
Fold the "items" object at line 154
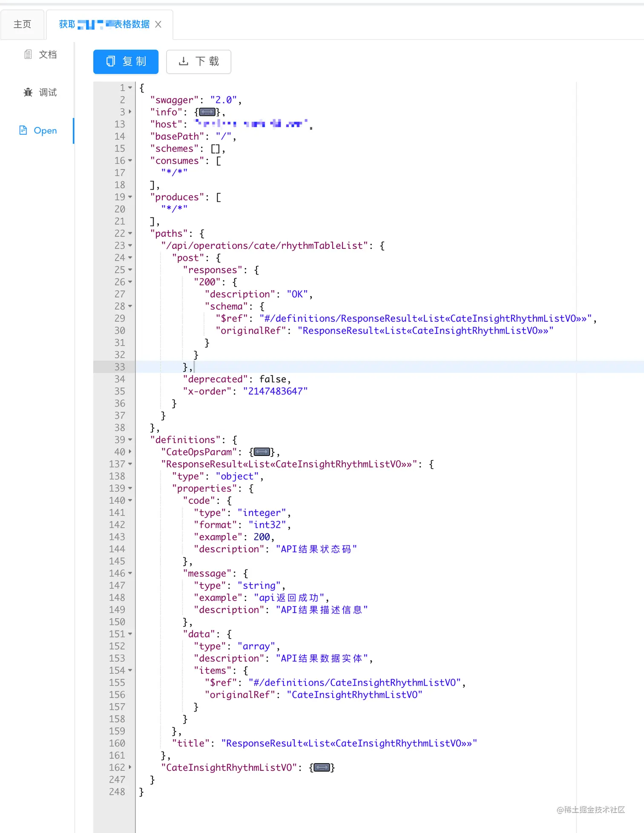pos(130,671)
